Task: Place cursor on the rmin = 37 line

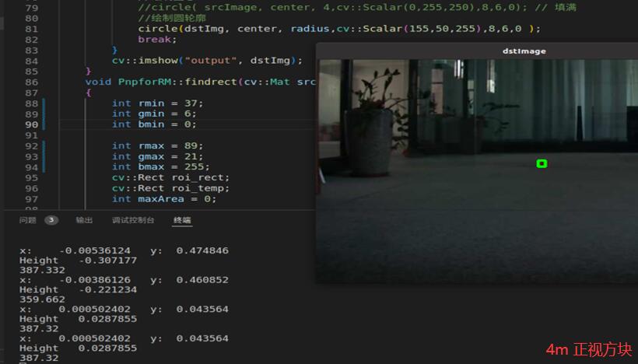Action: 156,103
